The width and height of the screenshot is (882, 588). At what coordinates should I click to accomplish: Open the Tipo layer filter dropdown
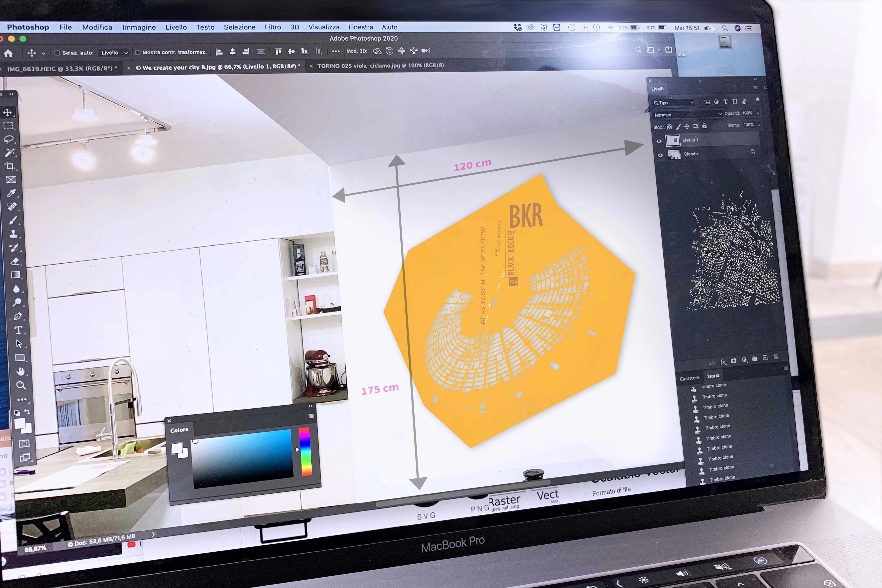pos(673,102)
